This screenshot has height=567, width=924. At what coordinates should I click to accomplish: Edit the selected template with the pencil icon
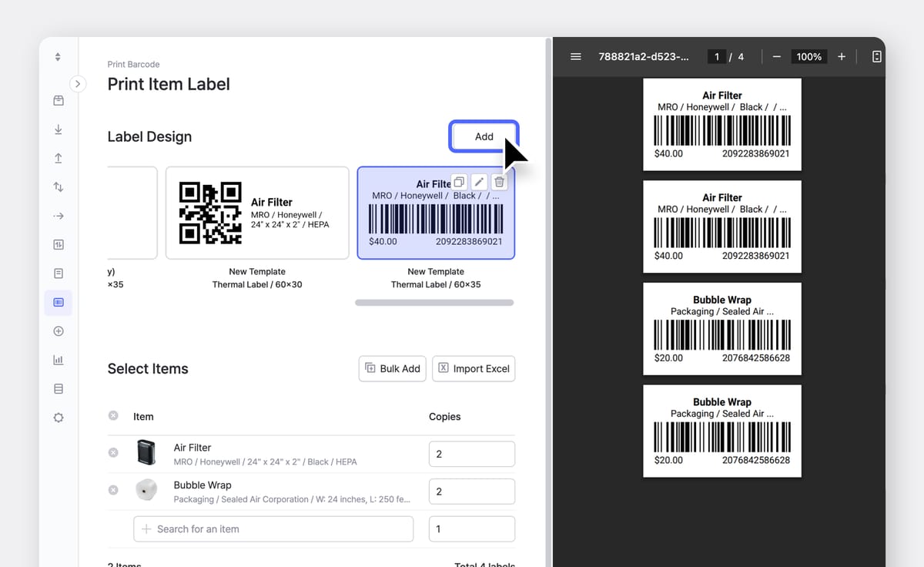click(479, 182)
